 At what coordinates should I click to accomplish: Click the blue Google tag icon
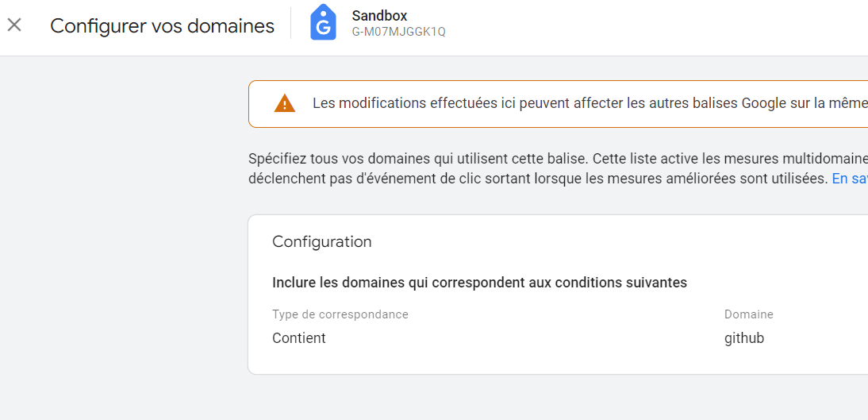[x=323, y=23]
